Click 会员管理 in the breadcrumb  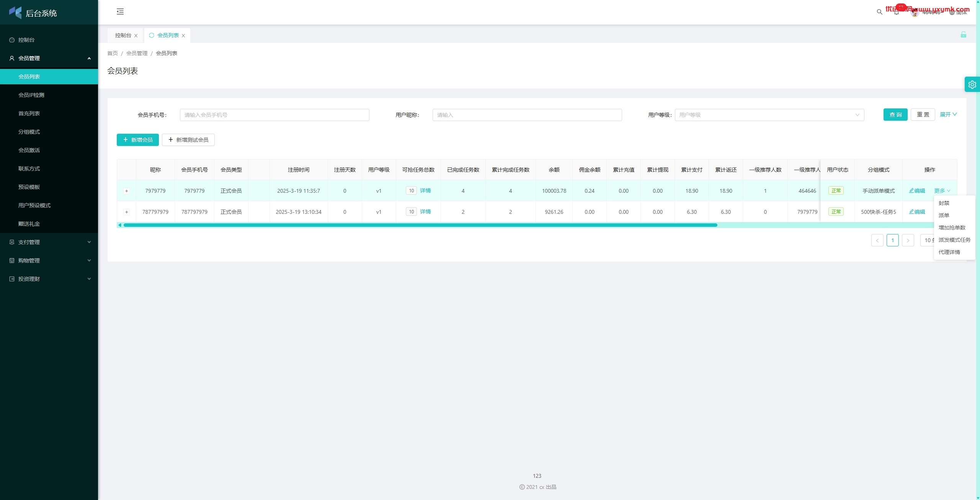click(137, 53)
